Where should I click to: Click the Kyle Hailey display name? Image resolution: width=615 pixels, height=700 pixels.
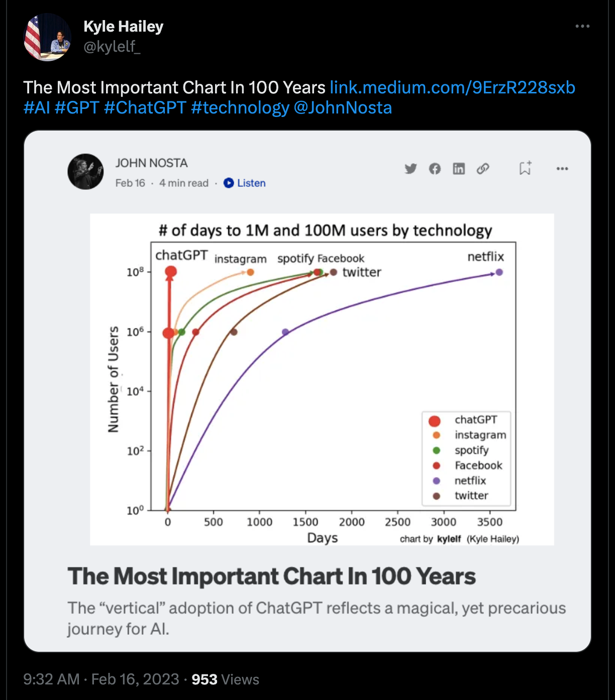[124, 26]
